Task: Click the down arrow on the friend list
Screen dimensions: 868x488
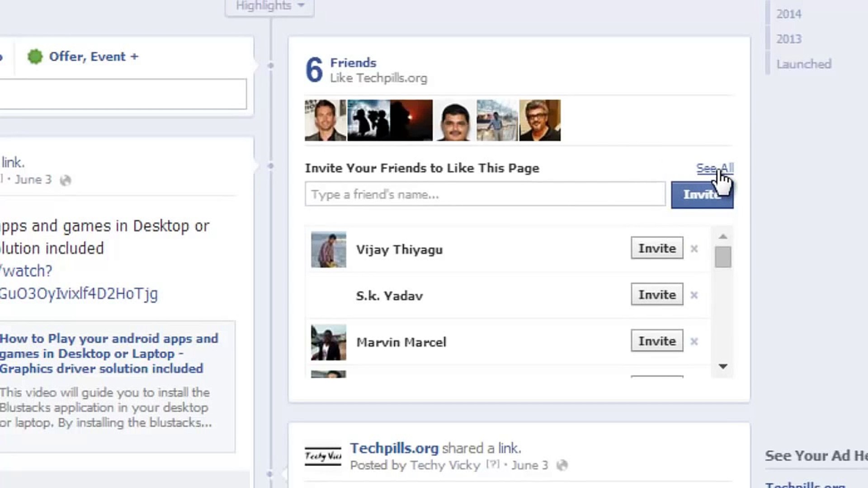Action: tap(723, 366)
